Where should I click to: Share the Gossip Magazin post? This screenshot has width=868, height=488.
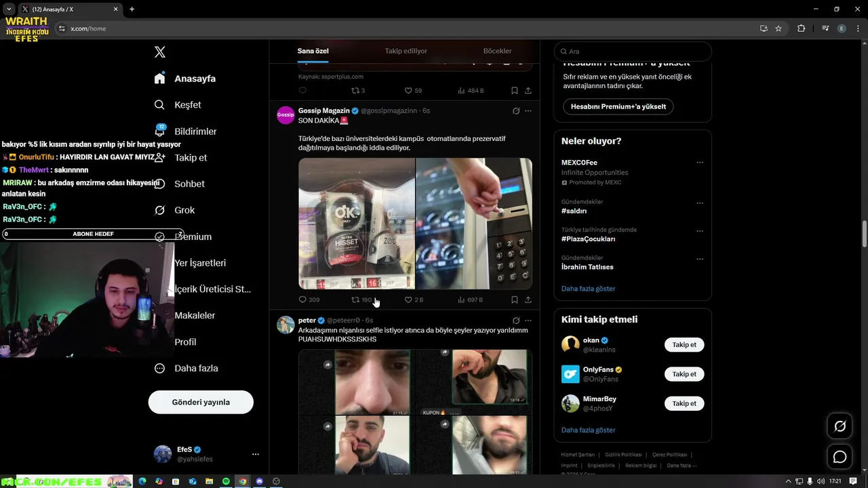(x=528, y=300)
